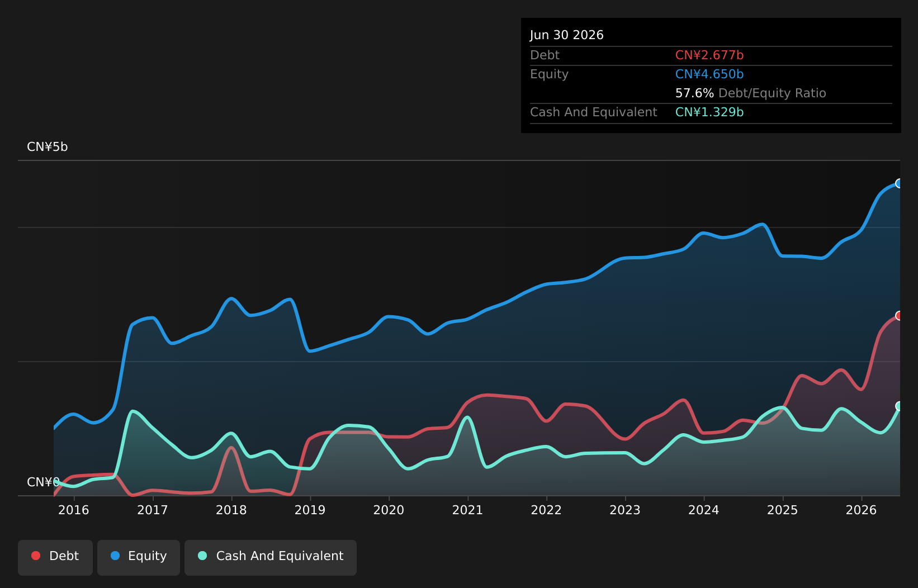Click the blue Equity legend dot

coord(115,556)
